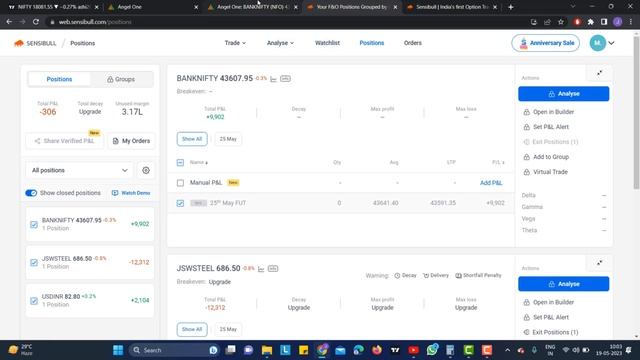Open the Mail app from taskbar

pyautogui.click(x=340, y=350)
